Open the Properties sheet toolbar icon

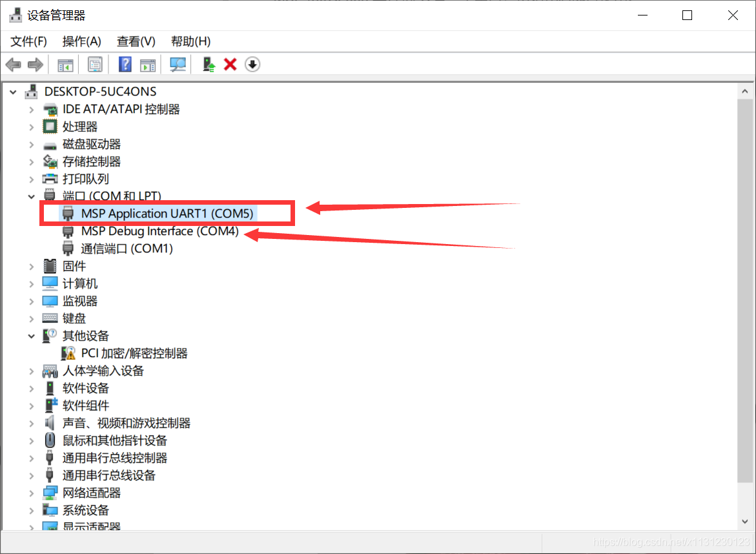click(95, 64)
